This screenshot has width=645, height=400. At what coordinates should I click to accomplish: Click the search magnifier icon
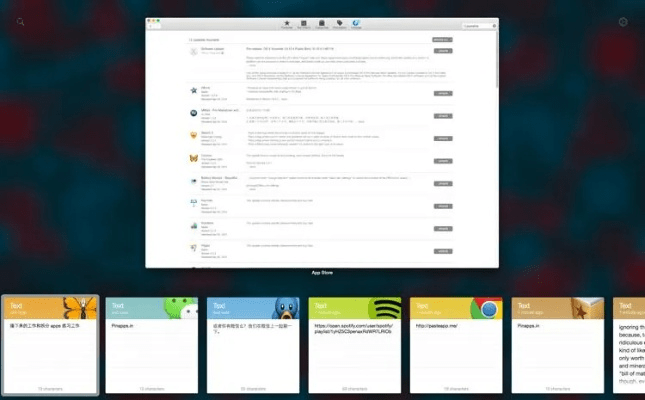pos(21,21)
